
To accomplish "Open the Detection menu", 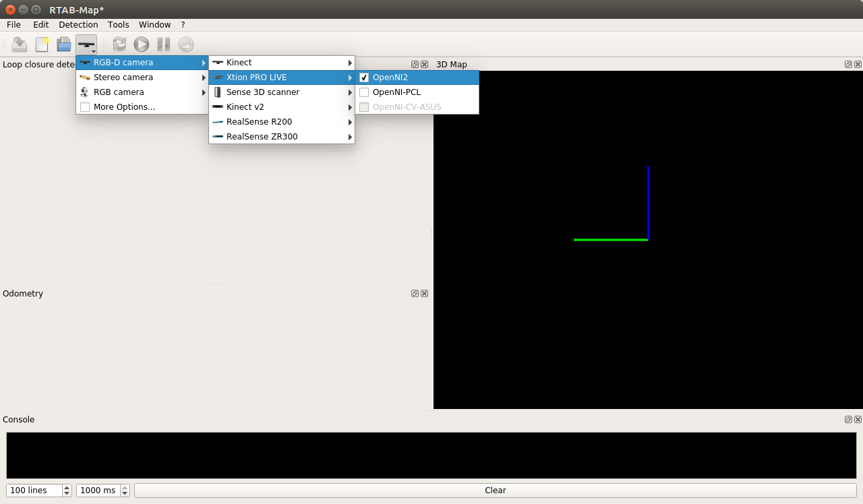I will (x=78, y=24).
